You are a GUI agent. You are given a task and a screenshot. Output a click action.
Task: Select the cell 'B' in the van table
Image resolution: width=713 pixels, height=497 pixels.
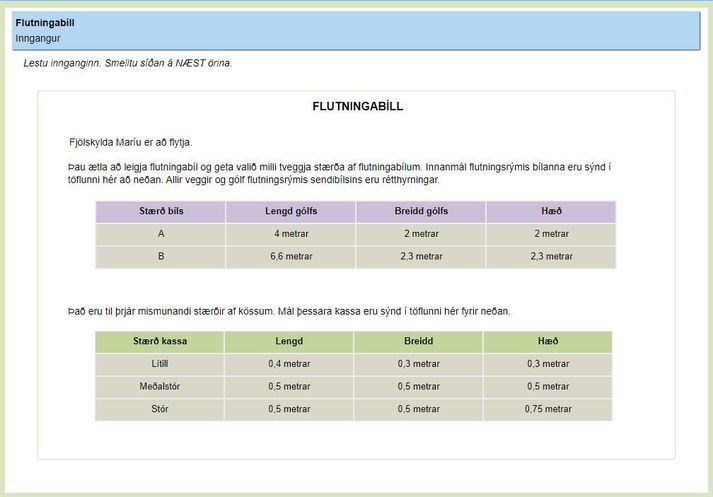(161, 256)
